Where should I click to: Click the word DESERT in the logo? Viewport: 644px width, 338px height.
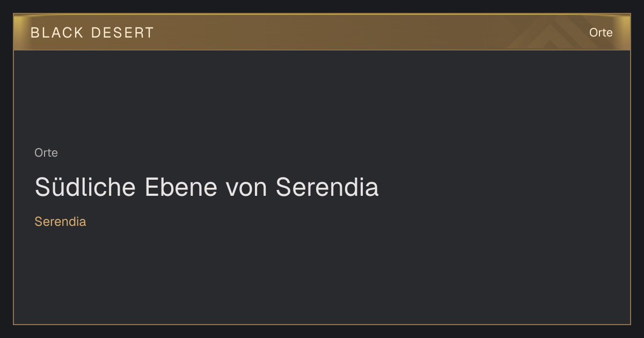coord(123,33)
